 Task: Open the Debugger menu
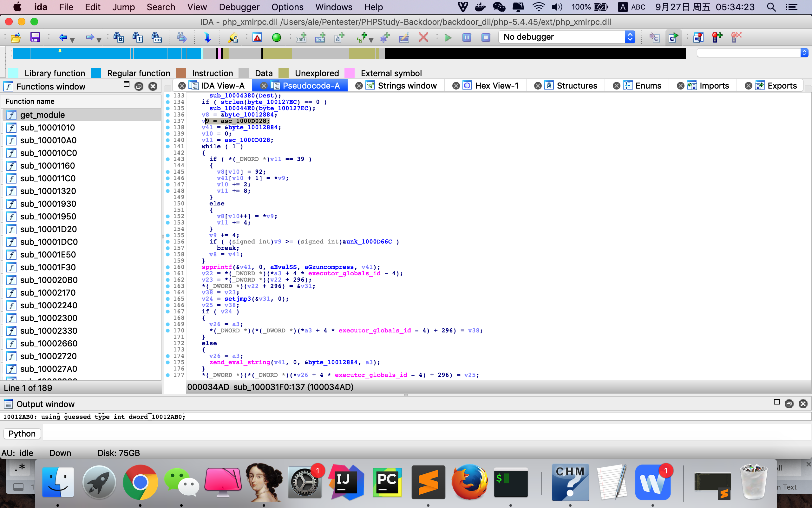[239, 7]
